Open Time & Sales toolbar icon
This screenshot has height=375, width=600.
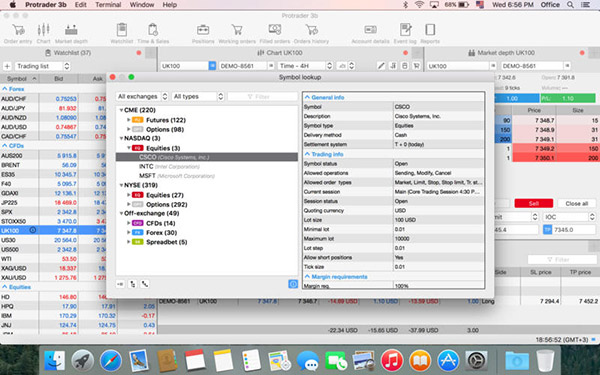pyautogui.click(x=153, y=33)
